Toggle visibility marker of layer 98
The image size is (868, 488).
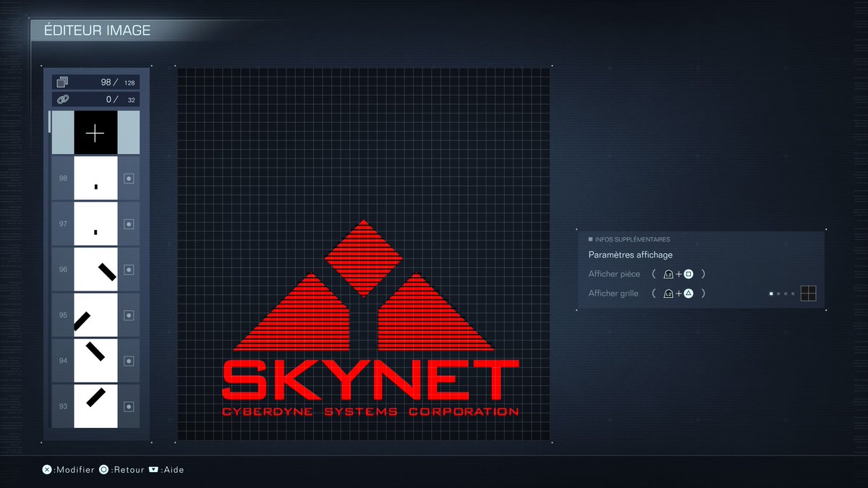129,178
